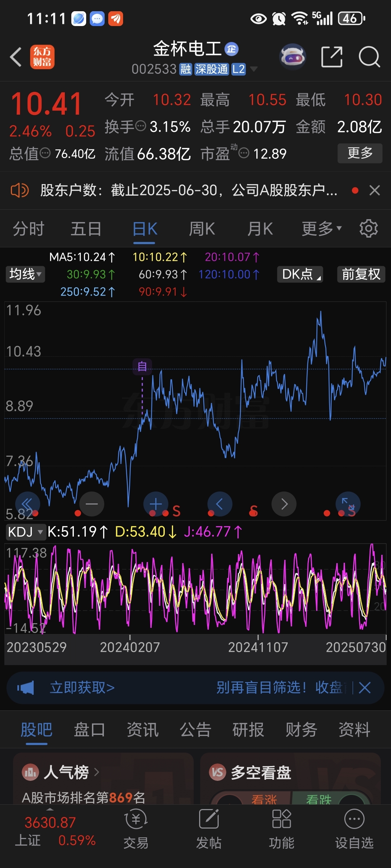Image resolution: width=391 pixels, height=868 pixels.
Task: Open the 多空看盘 card title
Action: pyautogui.click(x=261, y=773)
